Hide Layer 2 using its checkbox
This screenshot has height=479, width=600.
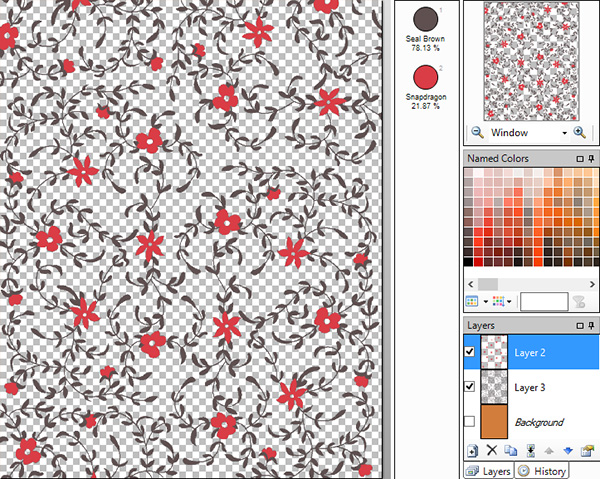tap(471, 352)
